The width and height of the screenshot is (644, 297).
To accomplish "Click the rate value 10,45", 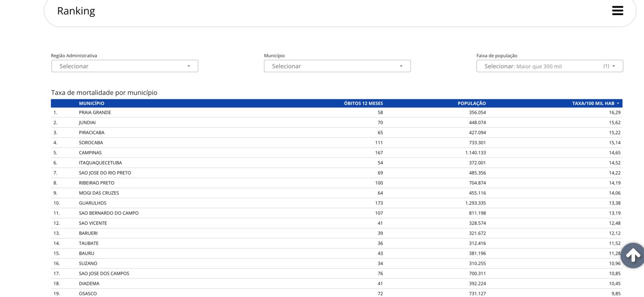I will (615, 283).
